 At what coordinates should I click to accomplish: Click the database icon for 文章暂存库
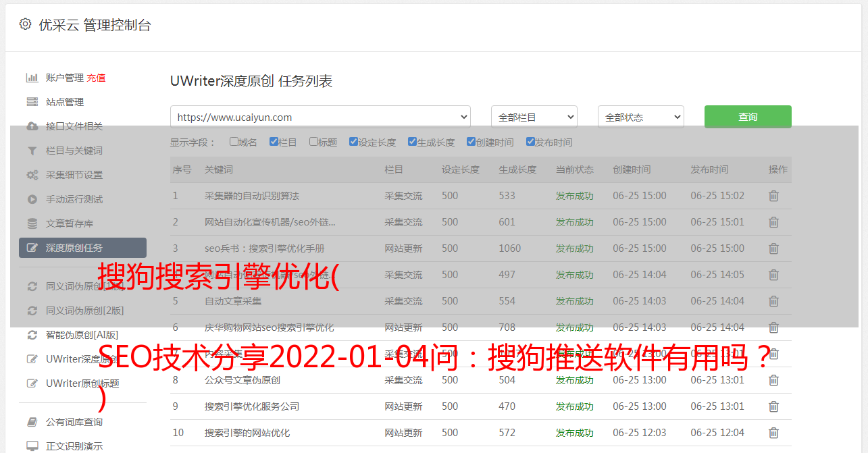[x=32, y=223]
